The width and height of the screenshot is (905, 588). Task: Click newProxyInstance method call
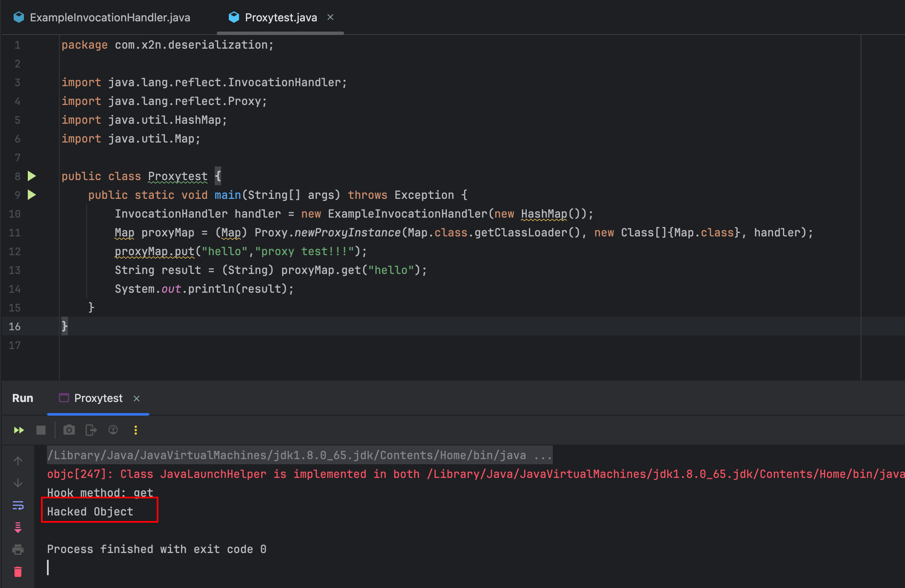point(347,233)
